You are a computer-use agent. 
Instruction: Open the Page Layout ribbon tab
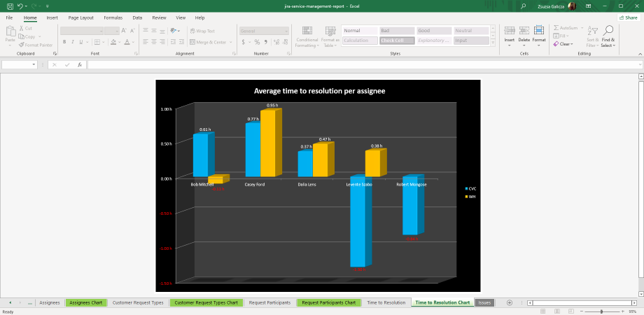(81, 17)
